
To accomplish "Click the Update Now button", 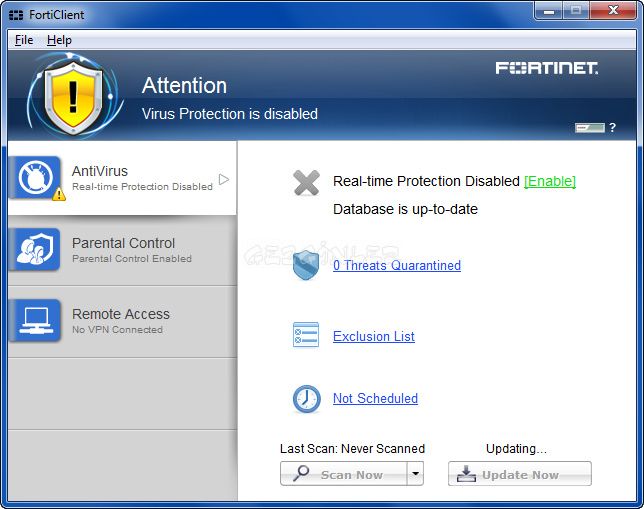I will [520, 474].
